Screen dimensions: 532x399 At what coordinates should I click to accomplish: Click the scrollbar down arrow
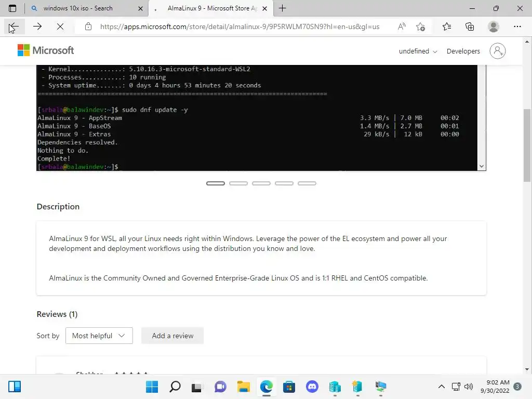(x=527, y=369)
